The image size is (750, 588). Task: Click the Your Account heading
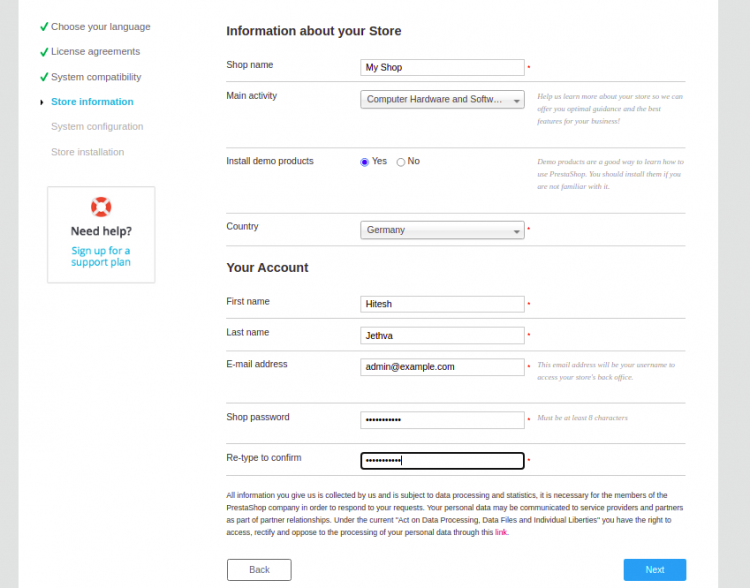[267, 267]
